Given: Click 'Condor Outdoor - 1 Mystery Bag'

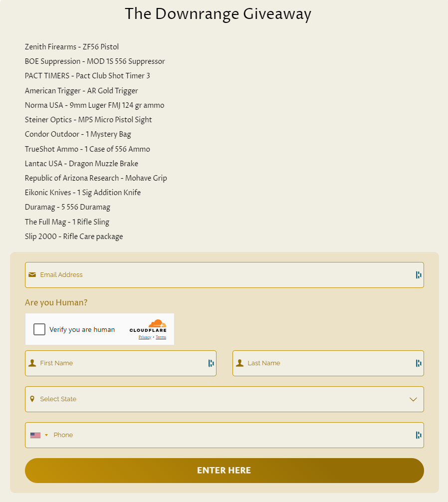Looking at the screenshot, I should point(78,134).
